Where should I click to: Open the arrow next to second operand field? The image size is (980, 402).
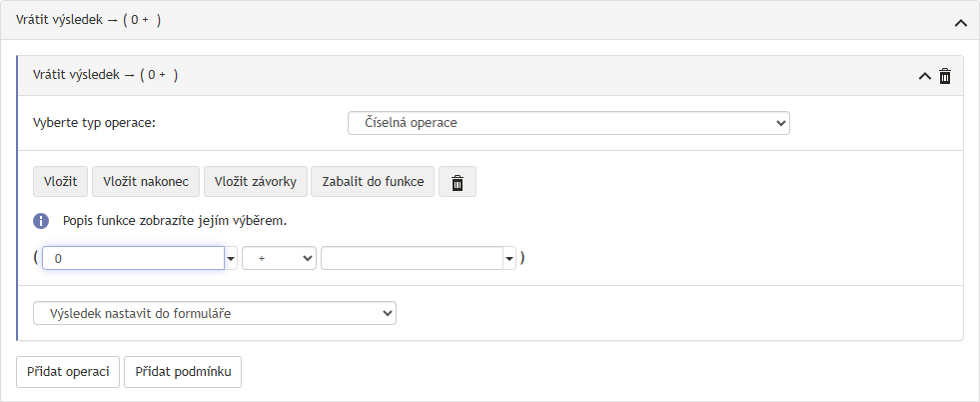[x=509, y=258]
